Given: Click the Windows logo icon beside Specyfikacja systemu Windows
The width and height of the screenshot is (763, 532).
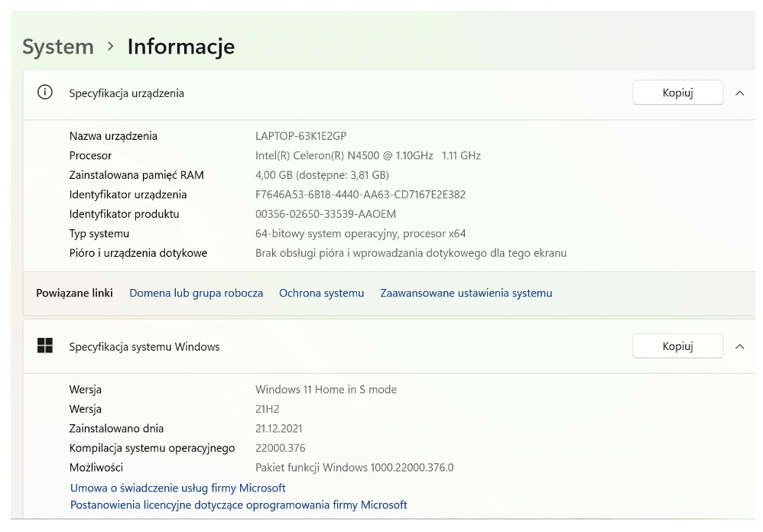Looking at the screenshot, I should click(45, 345).
